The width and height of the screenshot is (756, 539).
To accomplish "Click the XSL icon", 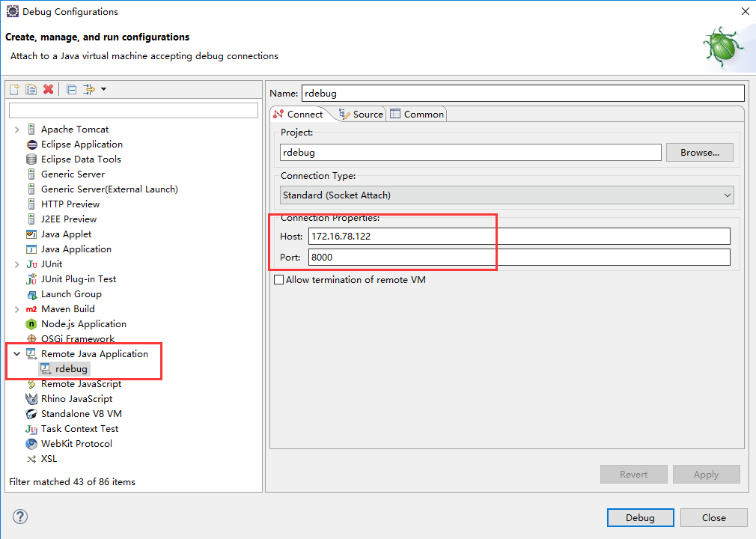I will 31,459.
